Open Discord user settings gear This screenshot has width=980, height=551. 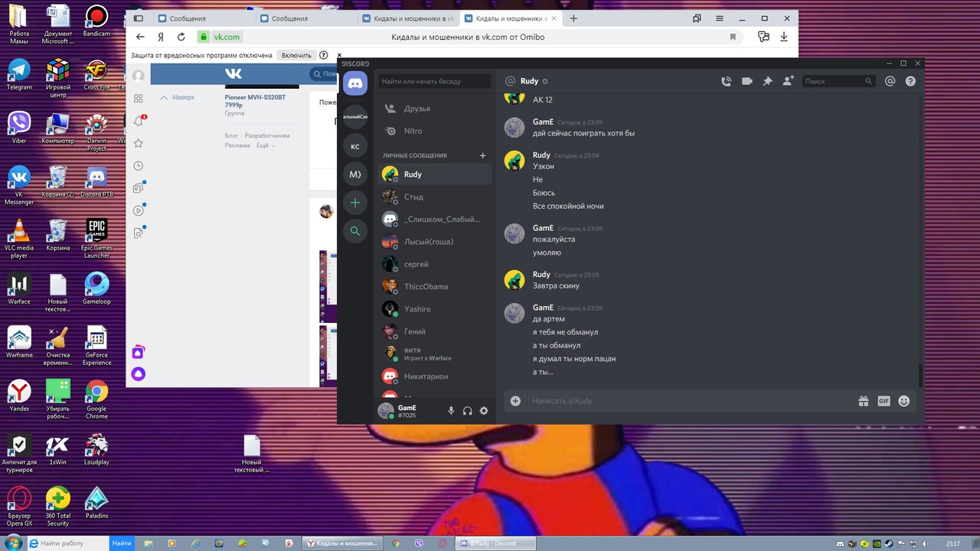pyautogui.click(x=484, y=411)
